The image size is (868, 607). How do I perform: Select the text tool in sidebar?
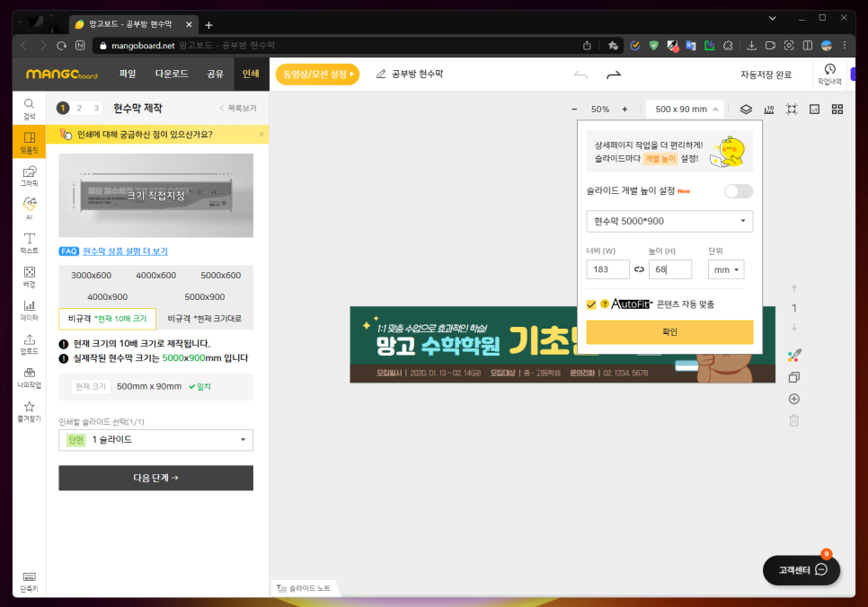coord(30,243)
